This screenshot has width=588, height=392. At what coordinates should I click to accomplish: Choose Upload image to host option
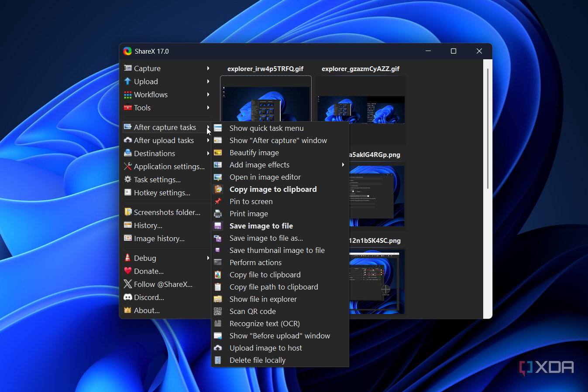tap(265, 348)
